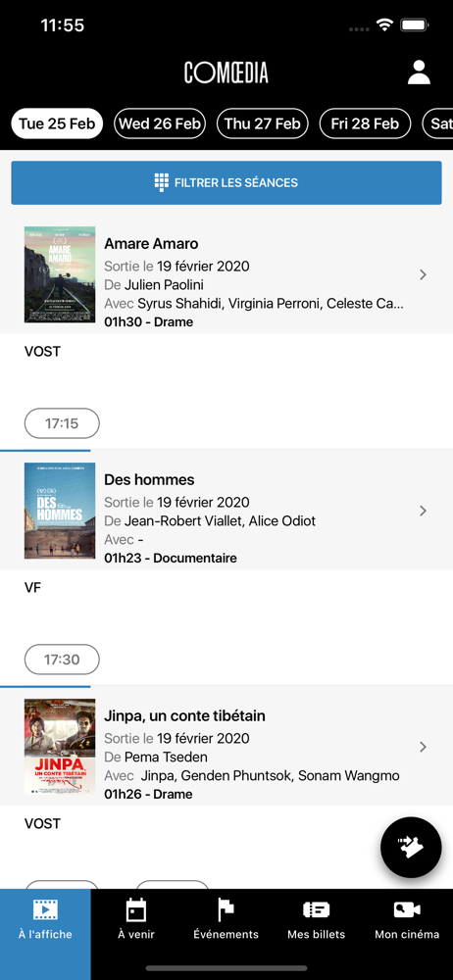The height and width of the screenshot is (980, 453).
Task: Expand Amare Amaro details chevron
Action: pyautogui.click(x=423, y=274)
